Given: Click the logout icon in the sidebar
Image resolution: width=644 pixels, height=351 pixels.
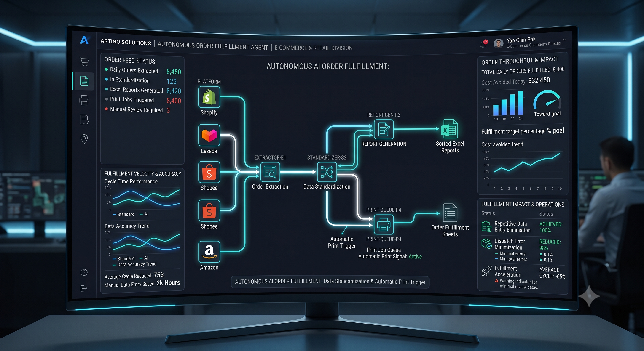Looking at the screenshot, I should (x=84, y=289).
